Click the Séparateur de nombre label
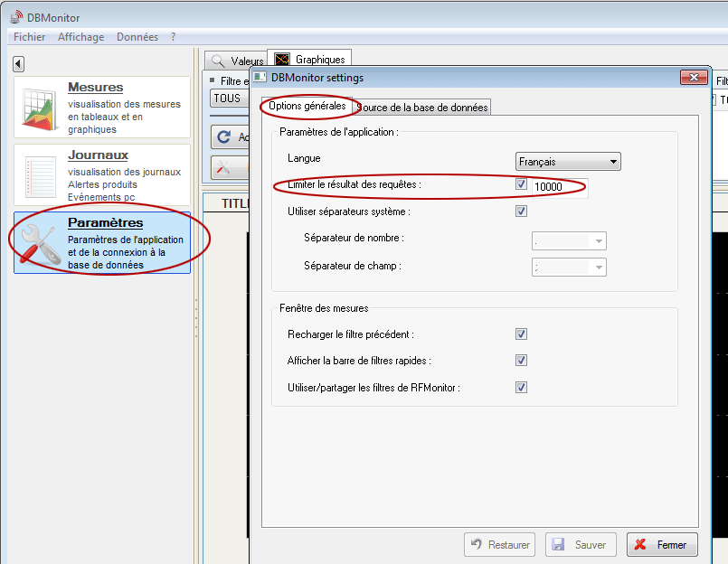Viewport: 728px width, 564px height. pyautogui.click(x=354, y=238)
